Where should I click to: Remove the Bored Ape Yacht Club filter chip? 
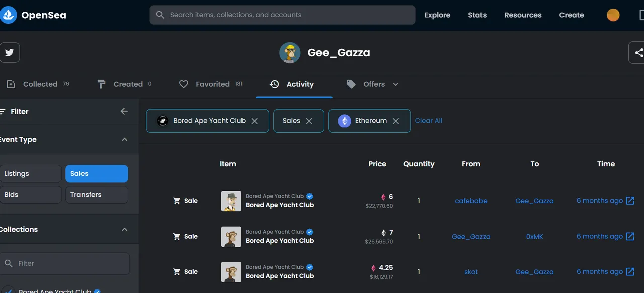(255, 121)
